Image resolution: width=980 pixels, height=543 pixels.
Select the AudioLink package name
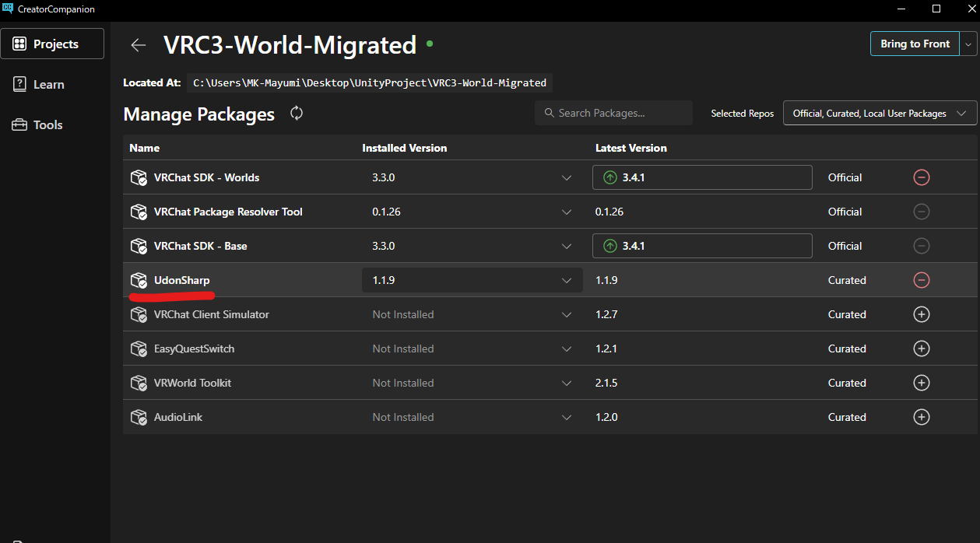[x=178, y=417]
